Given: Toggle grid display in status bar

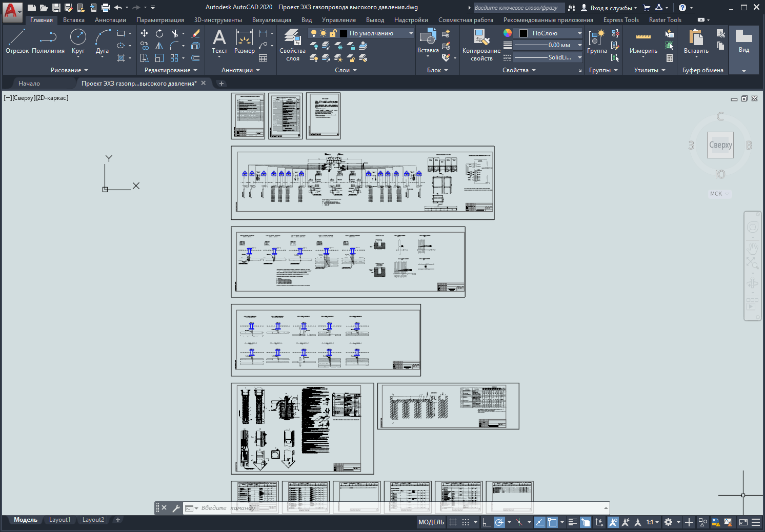Looking at the screenshot, I should 453,522.
